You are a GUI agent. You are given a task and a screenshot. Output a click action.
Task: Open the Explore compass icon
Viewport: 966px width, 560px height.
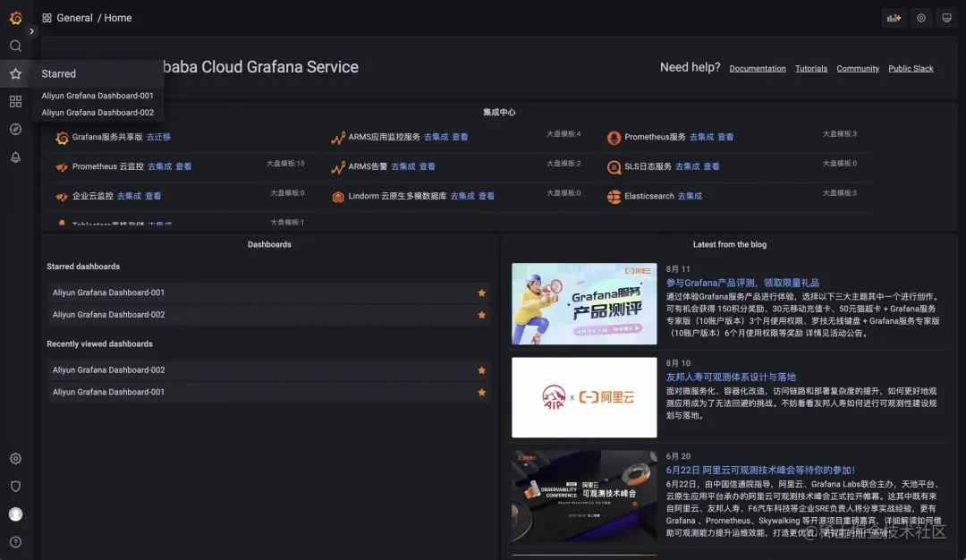[x=16, y=130]
